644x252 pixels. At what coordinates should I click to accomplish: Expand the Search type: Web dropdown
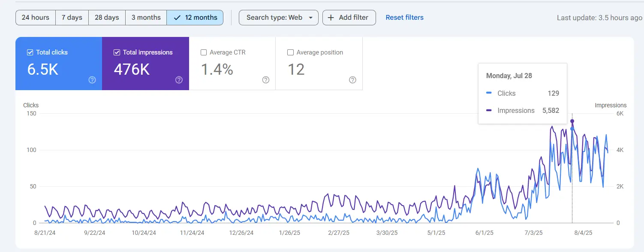tap(278, 18)
